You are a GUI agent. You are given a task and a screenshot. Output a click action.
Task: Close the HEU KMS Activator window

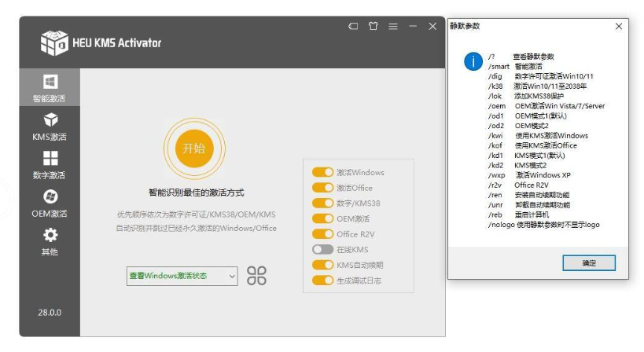point(432,26)
